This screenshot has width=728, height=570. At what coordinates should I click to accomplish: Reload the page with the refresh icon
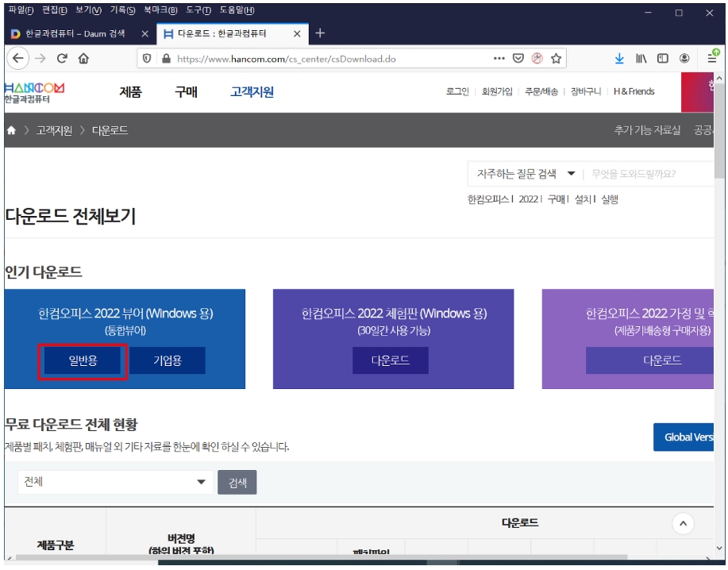pos(62,59)
